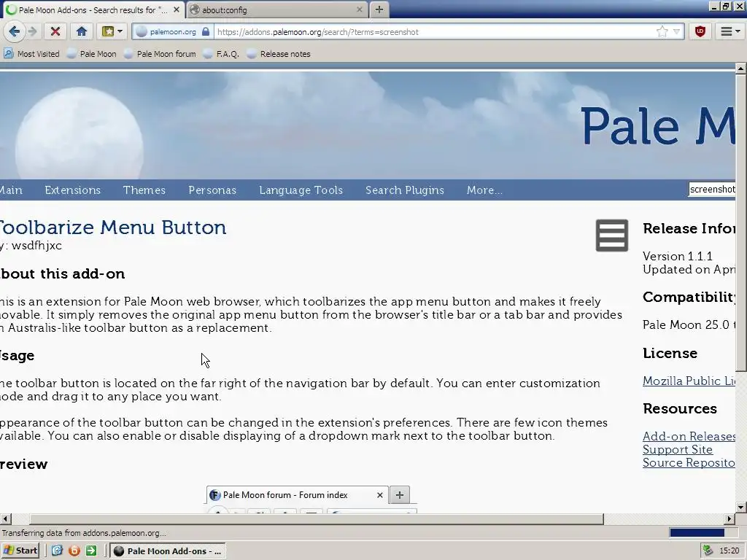This screenshot has height=560, width=747.
Task: Click the preview image's Forum index tab
Action: (298, 495)
